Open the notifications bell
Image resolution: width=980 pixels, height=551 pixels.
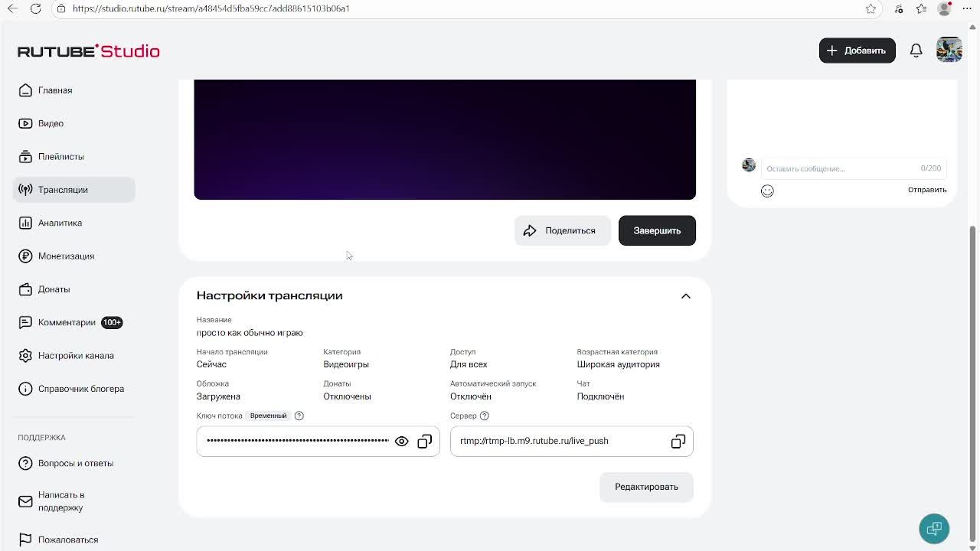pos(916,51)
